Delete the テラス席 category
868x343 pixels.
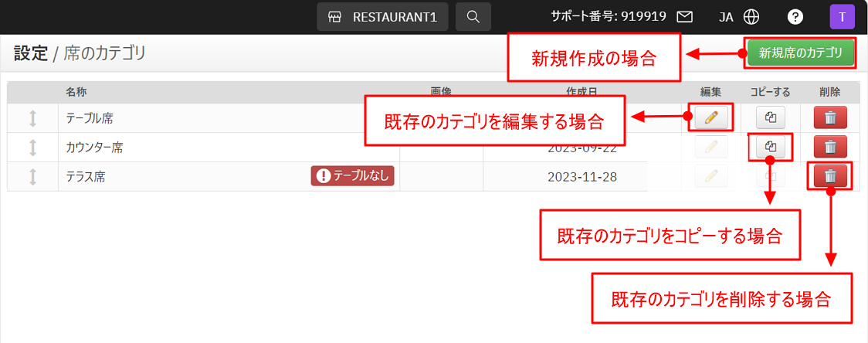(x=829, y=176)
